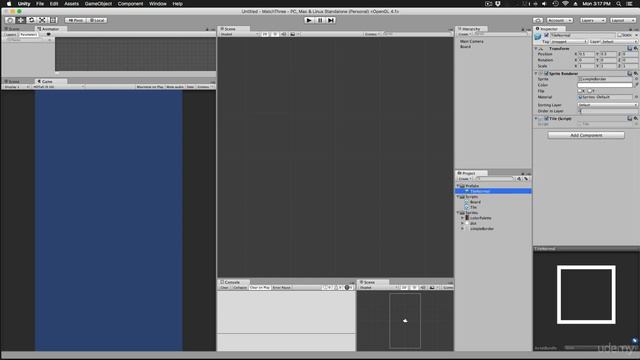Toggle Maximize on Play

(150, 87)
